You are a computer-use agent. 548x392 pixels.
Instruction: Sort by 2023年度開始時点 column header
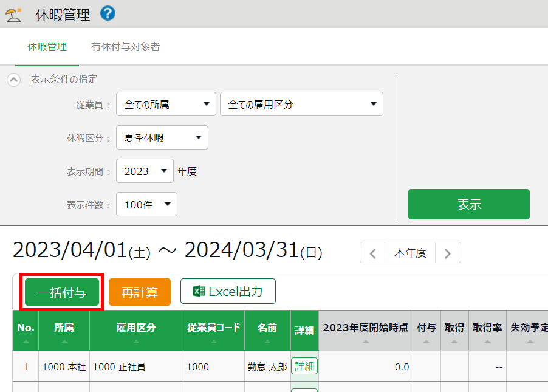pos(366,331)
